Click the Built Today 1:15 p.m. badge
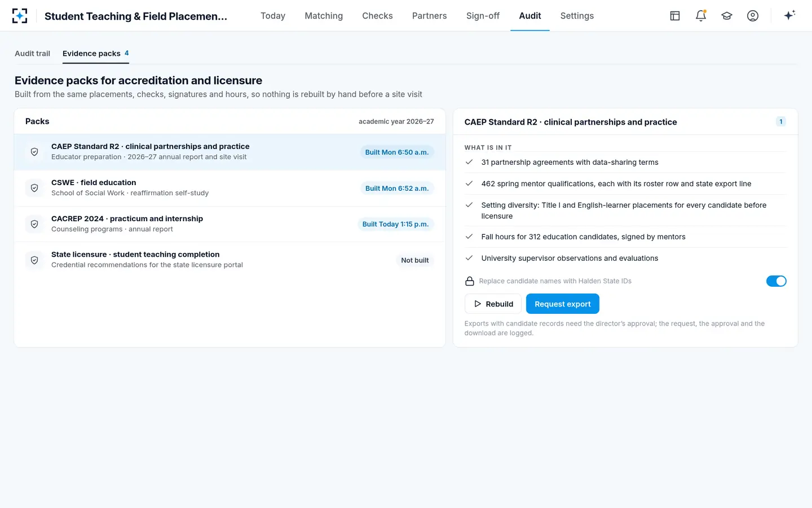Image resolution: width=812 pixels, height=508 pixels. point(395,224)
